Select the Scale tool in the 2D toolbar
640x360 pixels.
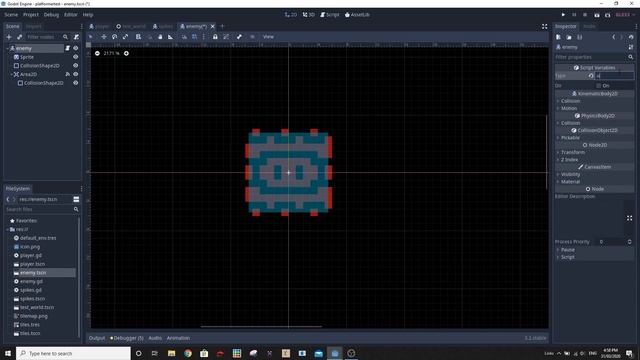click(126, 37)
